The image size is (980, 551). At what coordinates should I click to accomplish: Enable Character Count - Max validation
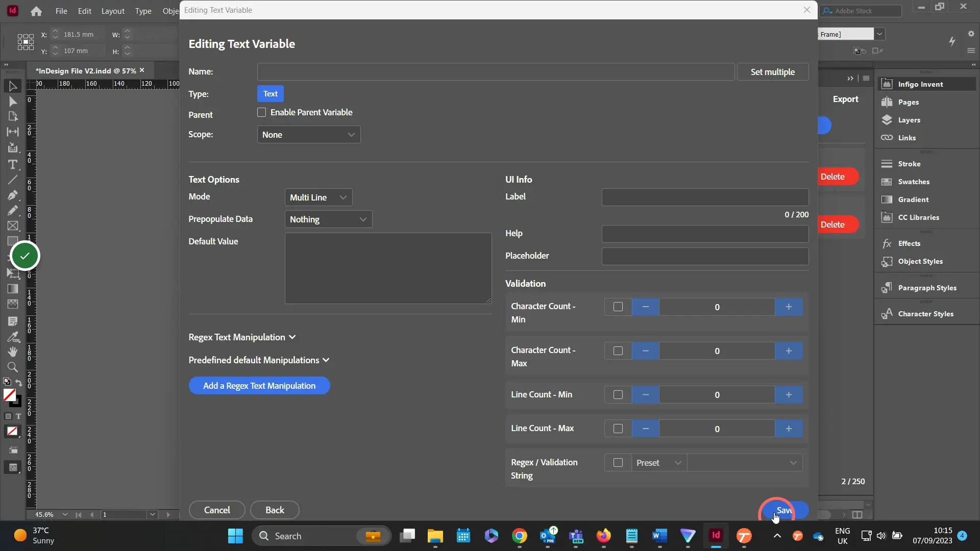pos(618,351)
